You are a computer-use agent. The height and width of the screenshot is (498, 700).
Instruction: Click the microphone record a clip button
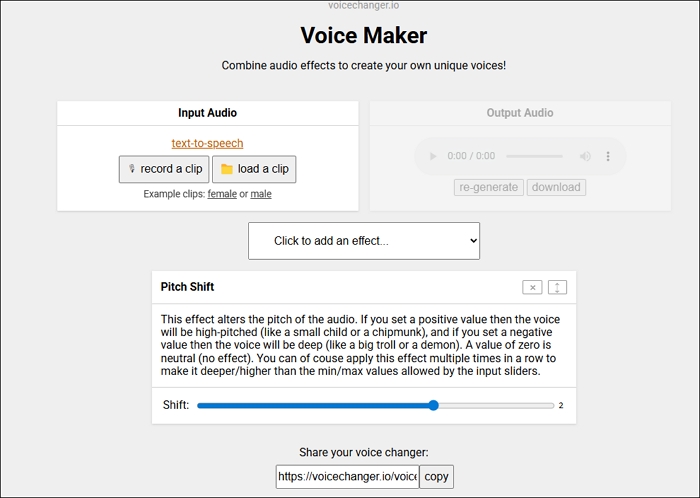[x=164, y=169]
